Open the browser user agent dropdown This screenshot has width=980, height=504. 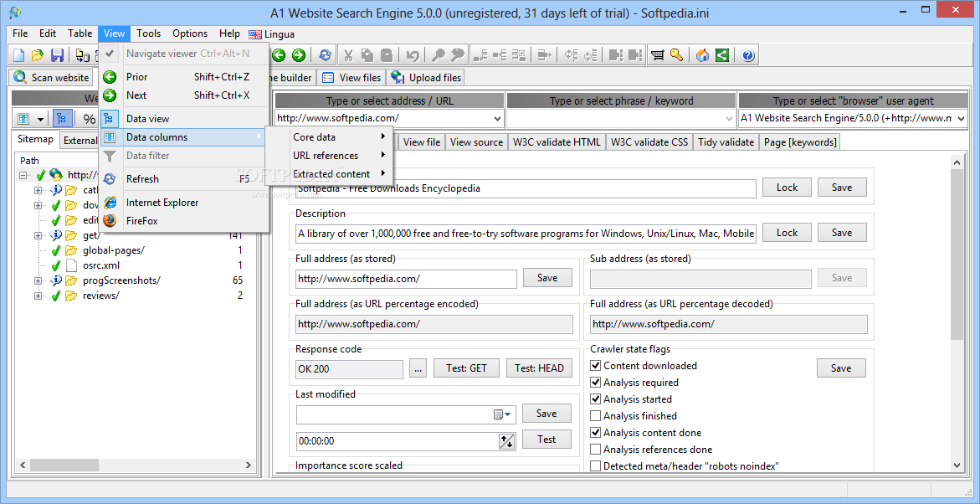(x=961, y=117)
